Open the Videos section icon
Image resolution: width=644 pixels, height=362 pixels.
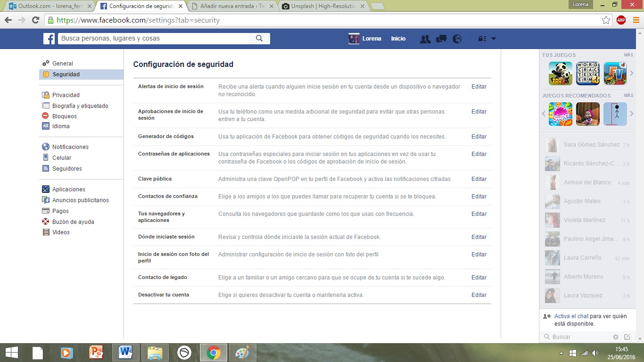click(45, 232)
